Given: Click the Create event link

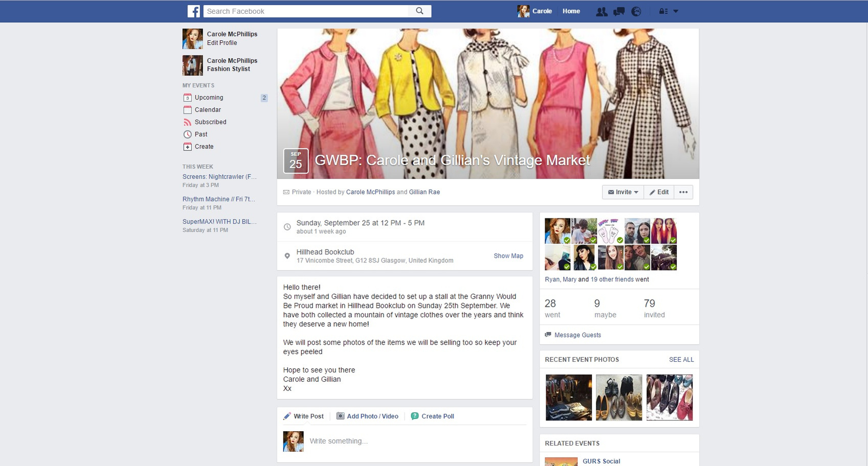Looking at the screenshot, I should click(x=204, y=147).
